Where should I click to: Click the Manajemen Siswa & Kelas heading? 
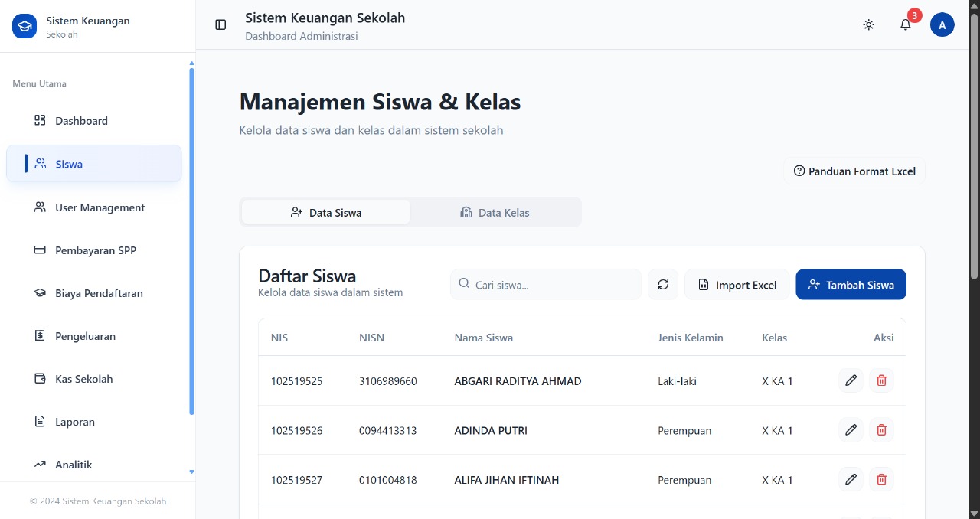click(381, 102)
